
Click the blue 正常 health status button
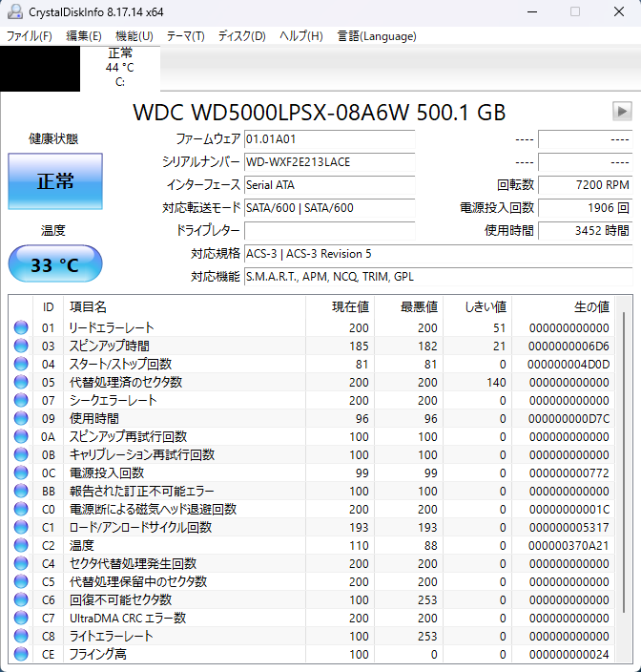tap(55, 181)
